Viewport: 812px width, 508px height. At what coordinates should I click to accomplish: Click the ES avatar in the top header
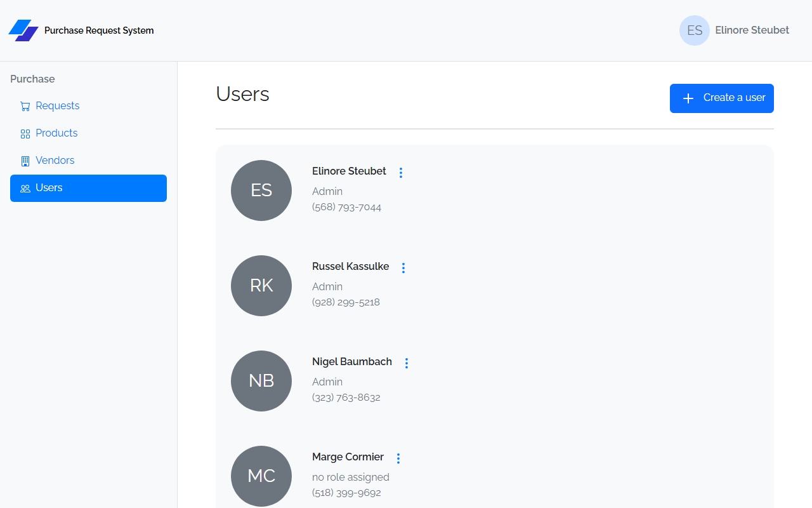pyautogui.click(x=695, y=30)
